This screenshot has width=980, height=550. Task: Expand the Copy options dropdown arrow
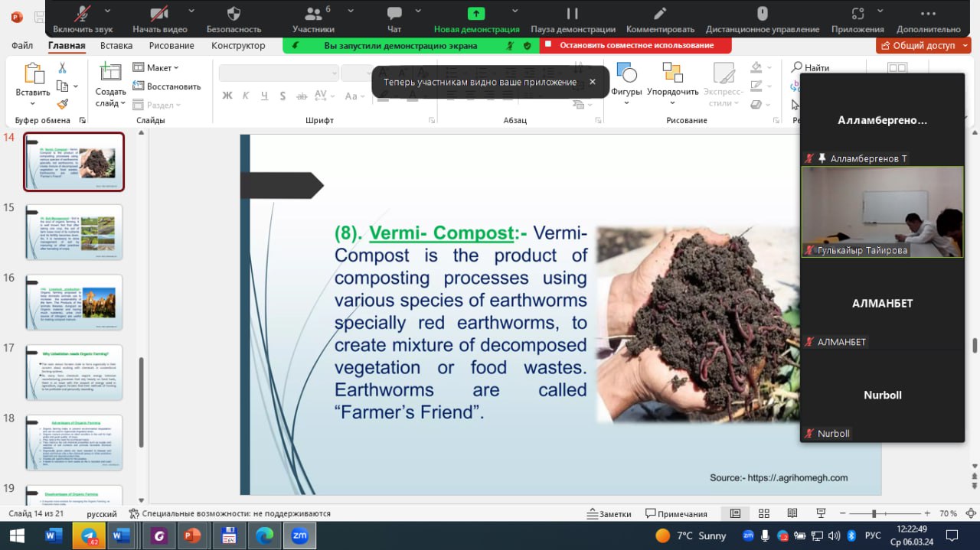[x=76, y=86]
